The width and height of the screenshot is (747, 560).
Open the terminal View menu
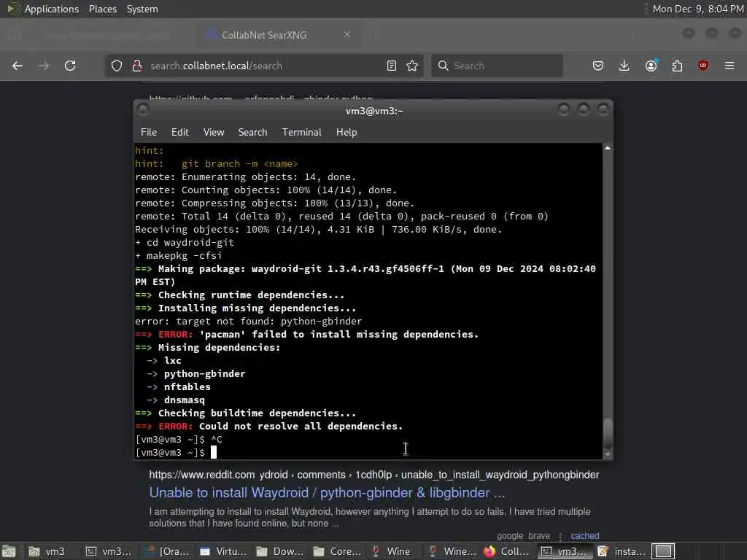tap(214, 133)
